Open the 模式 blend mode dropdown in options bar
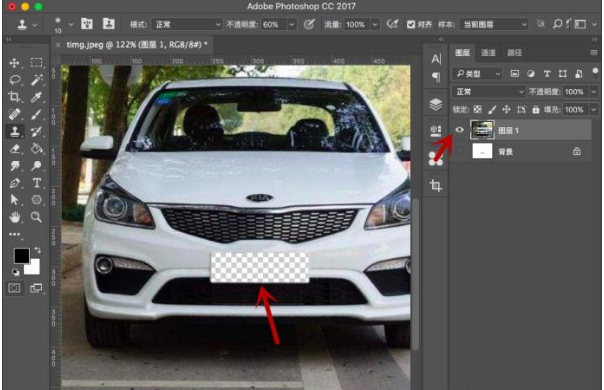Viewport: 604px width, 390px height. pyautogui.click(x=187, y=25)
